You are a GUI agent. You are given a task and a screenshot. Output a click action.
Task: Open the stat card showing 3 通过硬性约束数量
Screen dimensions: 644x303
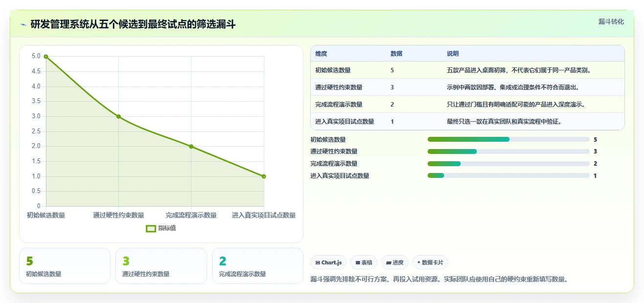tap(161, 266)
